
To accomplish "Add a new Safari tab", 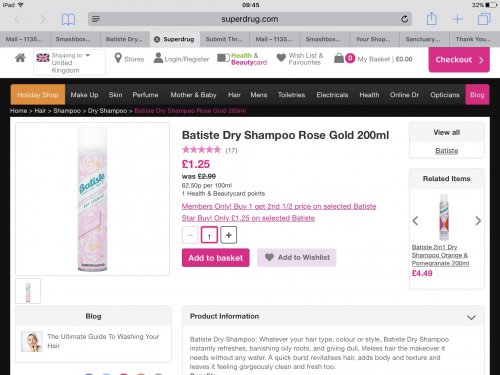I will pos(457,19).
